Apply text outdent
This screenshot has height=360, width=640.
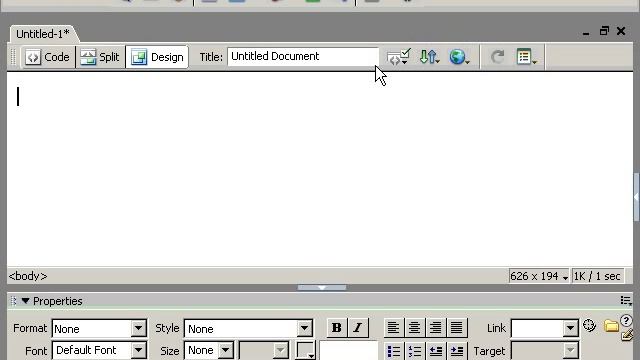[436, 351]
